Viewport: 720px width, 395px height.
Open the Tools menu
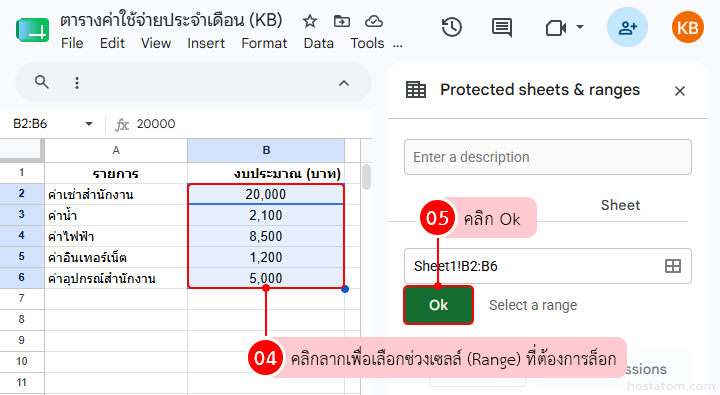click(x=367, y=43)
